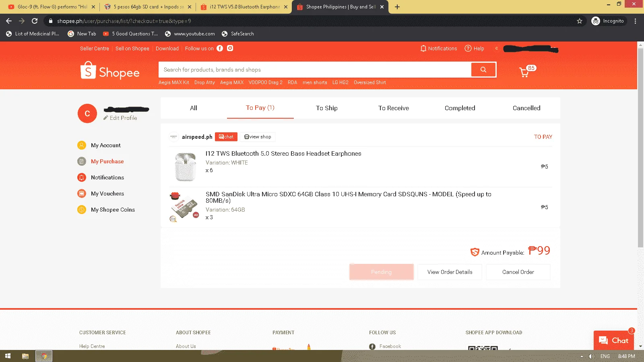The height and width of the screenshot is (362, 644).
Task: Switch to 5 pesos 64gb SD card tab
Action: pos(147,7)
